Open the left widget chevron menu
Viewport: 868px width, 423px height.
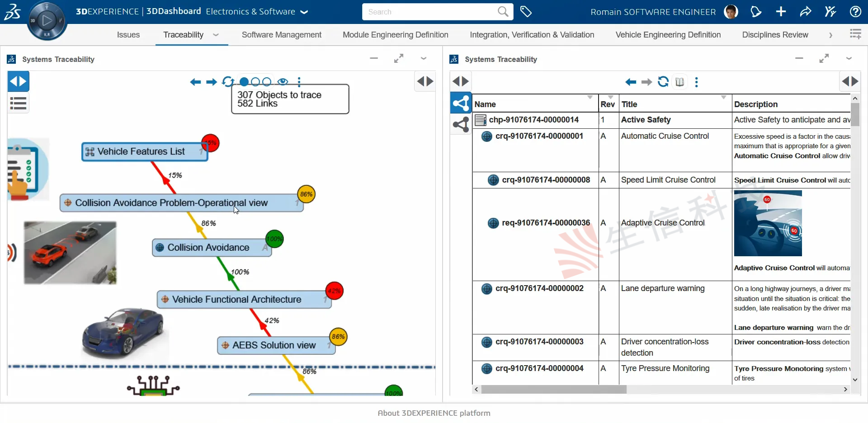(x=423, y=59)
